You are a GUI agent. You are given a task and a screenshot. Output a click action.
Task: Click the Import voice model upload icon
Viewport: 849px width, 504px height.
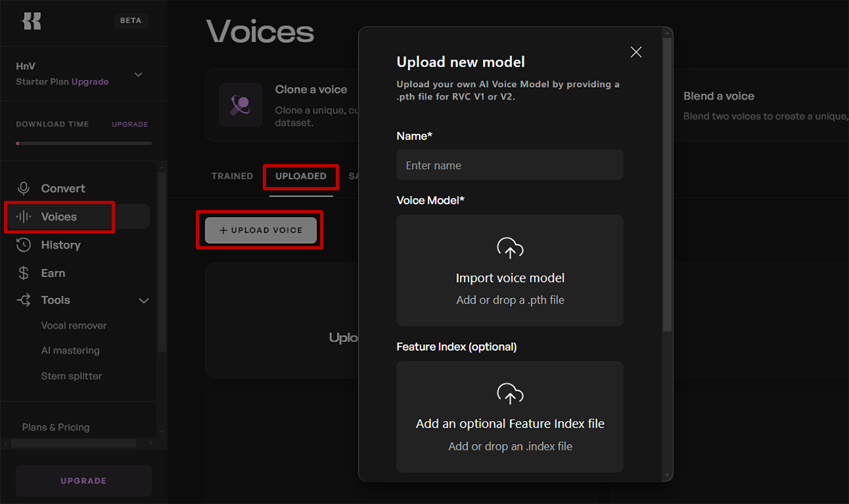pos(510,248)
